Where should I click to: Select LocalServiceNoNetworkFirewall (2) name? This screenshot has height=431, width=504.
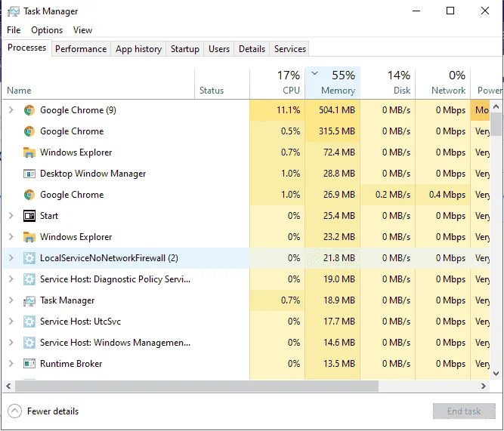click(x=109, y=258)
